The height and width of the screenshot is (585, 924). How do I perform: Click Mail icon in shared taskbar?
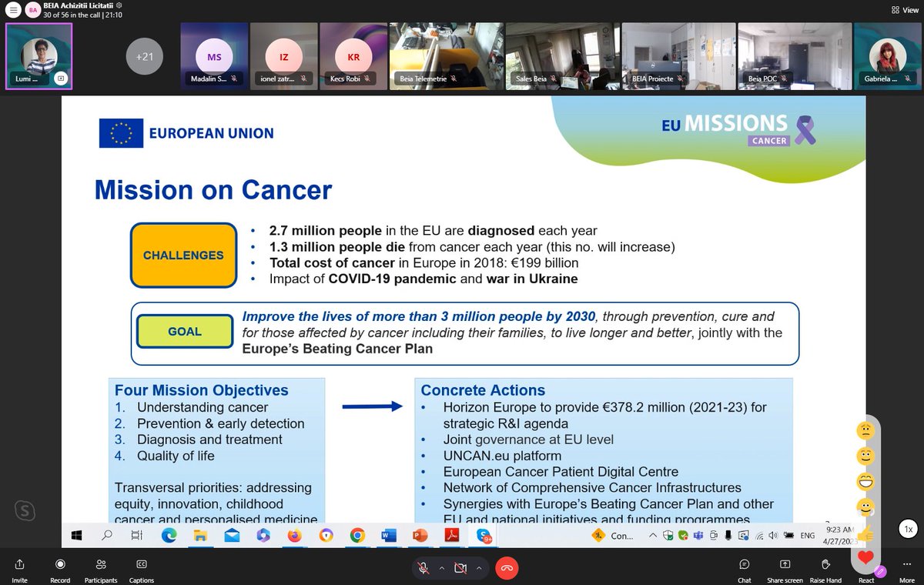tap(231, 535)
